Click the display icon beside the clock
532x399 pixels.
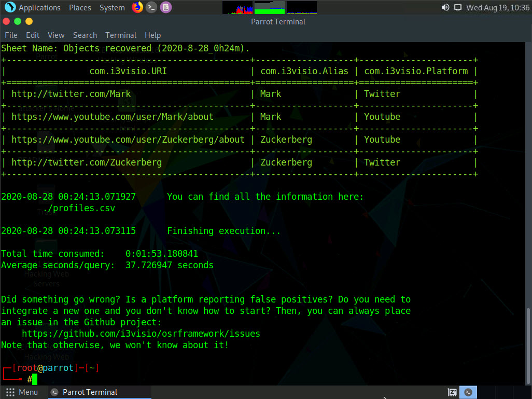point(458,7)
